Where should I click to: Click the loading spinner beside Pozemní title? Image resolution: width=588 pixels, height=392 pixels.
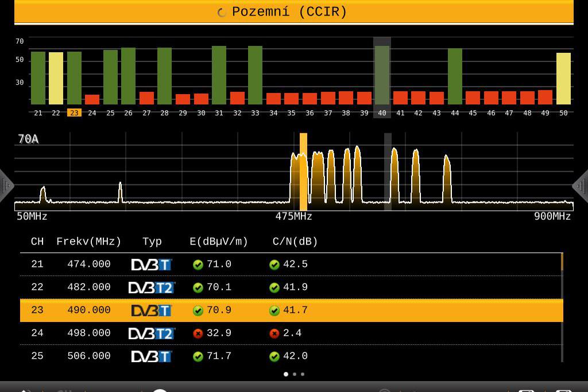click(222, 13)
